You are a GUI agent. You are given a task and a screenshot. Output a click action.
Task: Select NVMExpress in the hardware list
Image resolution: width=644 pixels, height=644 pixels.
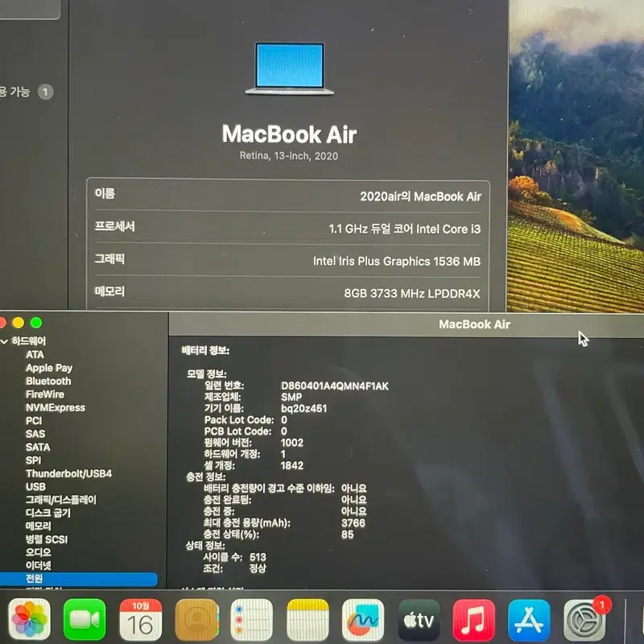56,407
